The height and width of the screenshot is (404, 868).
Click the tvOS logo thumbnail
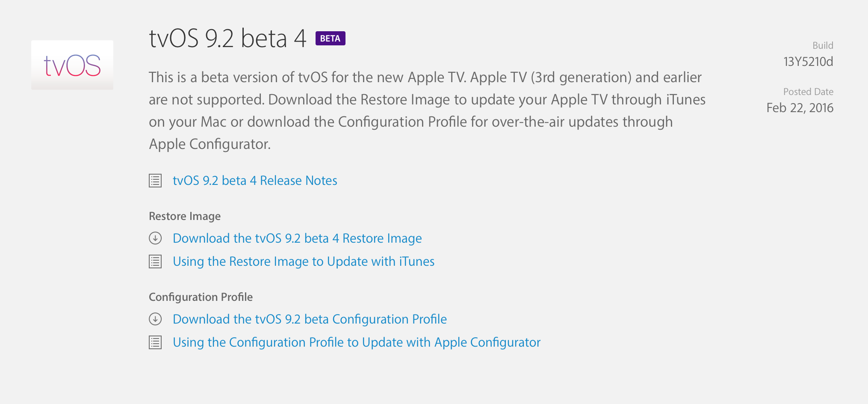[x=72, y=65]
